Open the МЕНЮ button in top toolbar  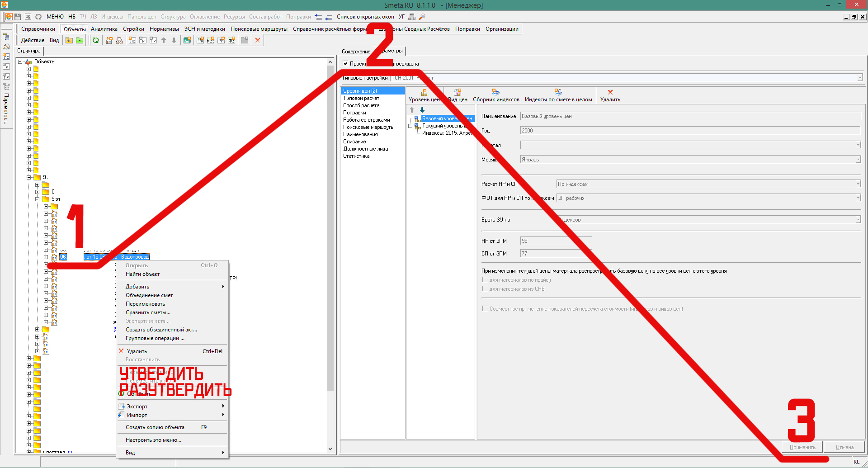55,17
